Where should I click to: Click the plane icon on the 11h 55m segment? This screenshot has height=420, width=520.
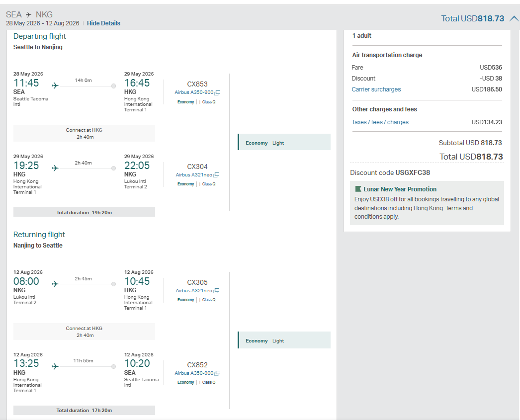click(x=55, y=366)
